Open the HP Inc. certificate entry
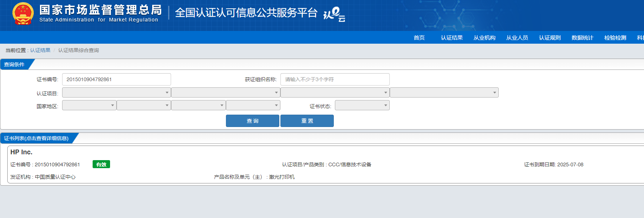The image size is (644, 218). pos(21,152)
